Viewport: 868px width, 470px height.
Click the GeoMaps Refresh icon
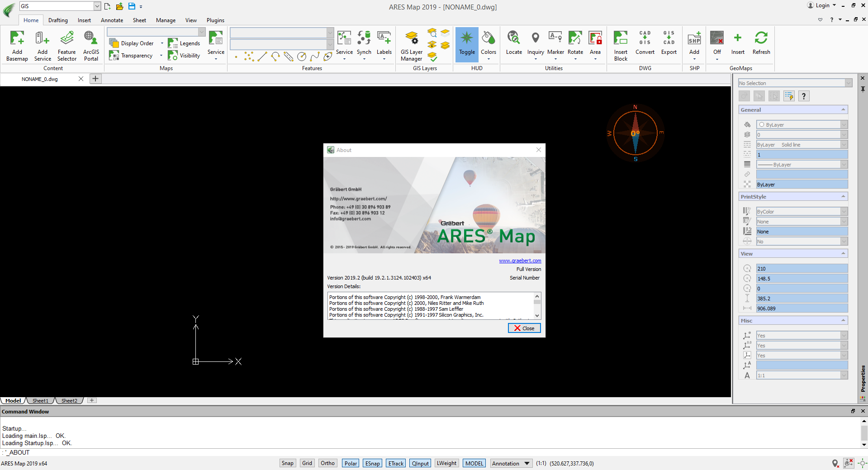pyautogui.click(x=761, y=38)
